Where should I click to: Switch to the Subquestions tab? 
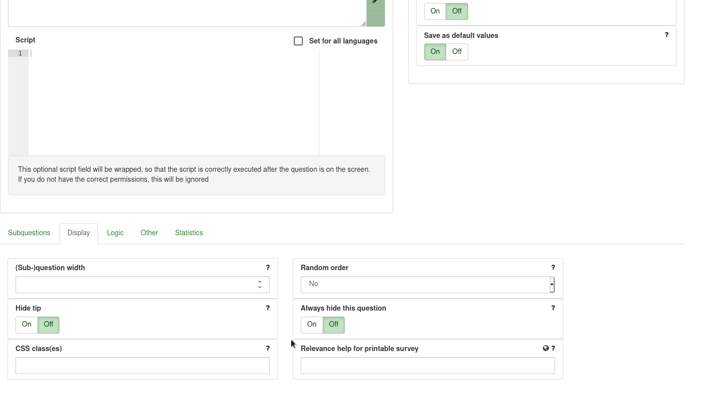[29, 233]
